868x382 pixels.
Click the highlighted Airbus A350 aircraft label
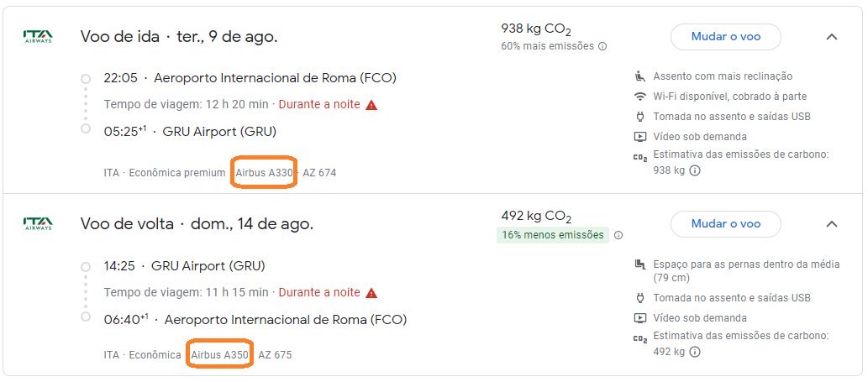click(220, 355)
